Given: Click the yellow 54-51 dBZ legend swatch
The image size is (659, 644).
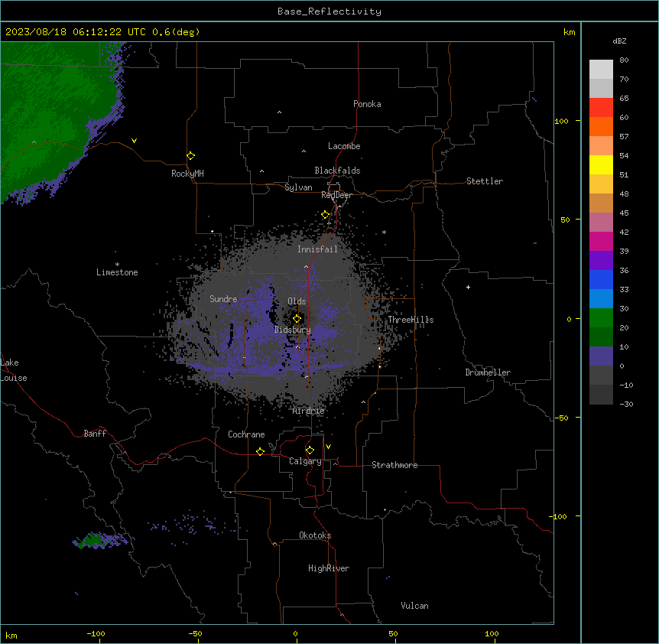Looking at the screenshot, I should [601, 164].
